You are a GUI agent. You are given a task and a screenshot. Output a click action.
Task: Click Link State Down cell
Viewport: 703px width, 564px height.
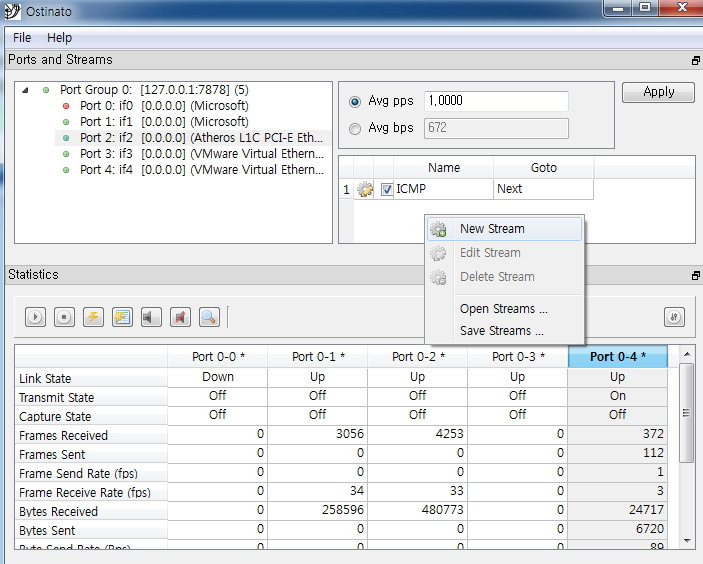pos(218,377)
